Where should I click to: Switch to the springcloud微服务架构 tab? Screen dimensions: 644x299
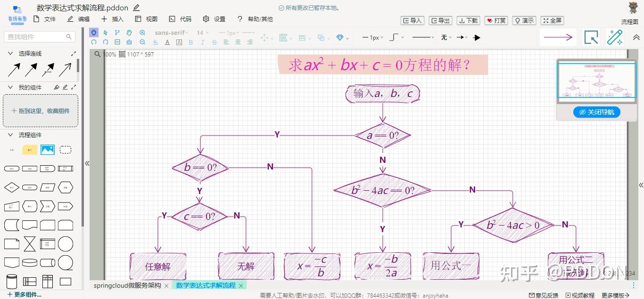coord(127,285)
